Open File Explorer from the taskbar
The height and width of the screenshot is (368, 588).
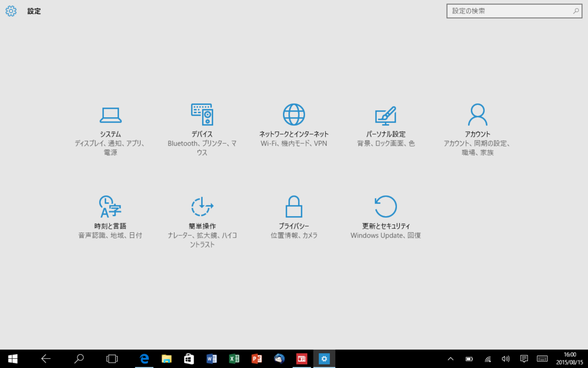coord(167,358)
